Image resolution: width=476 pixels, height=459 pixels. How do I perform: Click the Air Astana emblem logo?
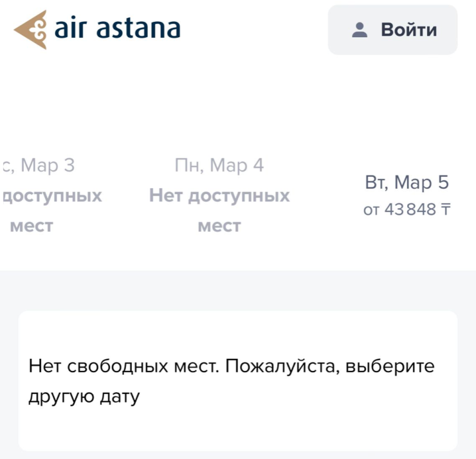[x=31, y=30]
